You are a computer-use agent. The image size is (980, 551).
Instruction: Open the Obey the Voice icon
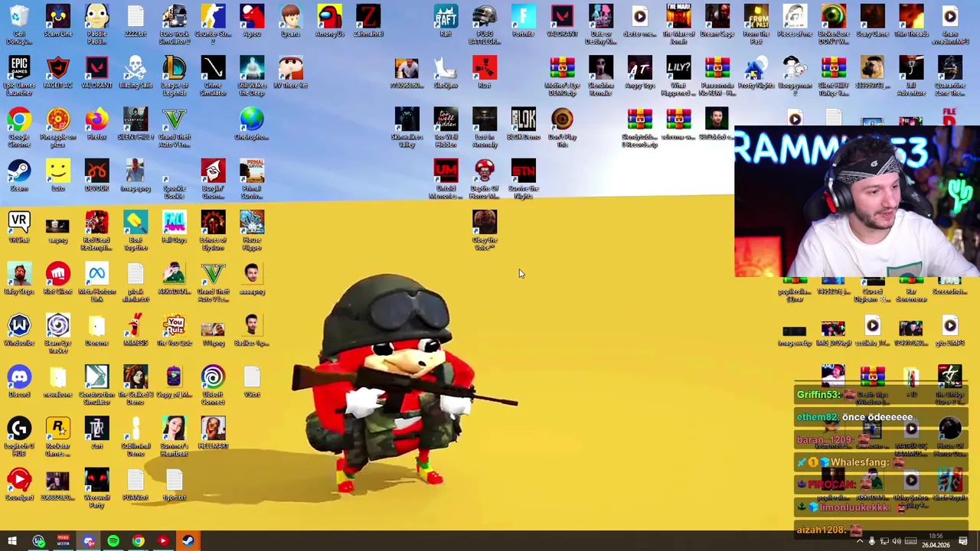coord(485,230)
